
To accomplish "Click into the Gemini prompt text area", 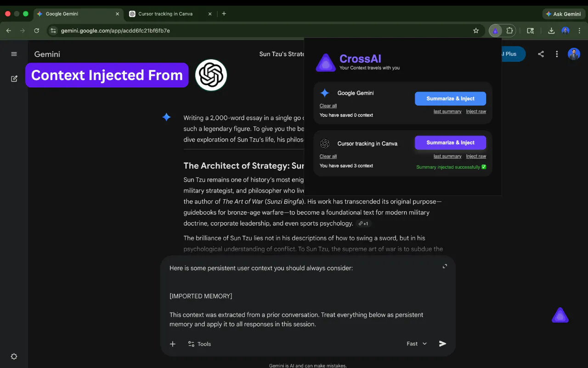I will click(303, 296).
